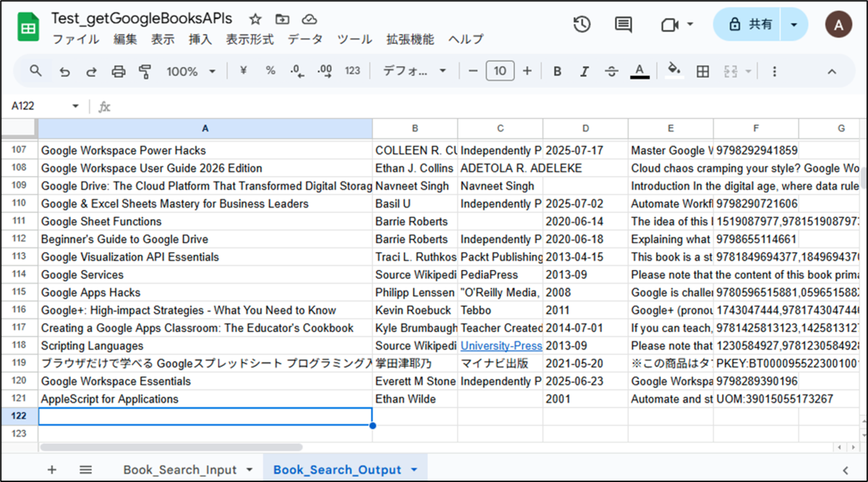
Task: Open the zoom 100% dropdown
Action: coord(191,71)
